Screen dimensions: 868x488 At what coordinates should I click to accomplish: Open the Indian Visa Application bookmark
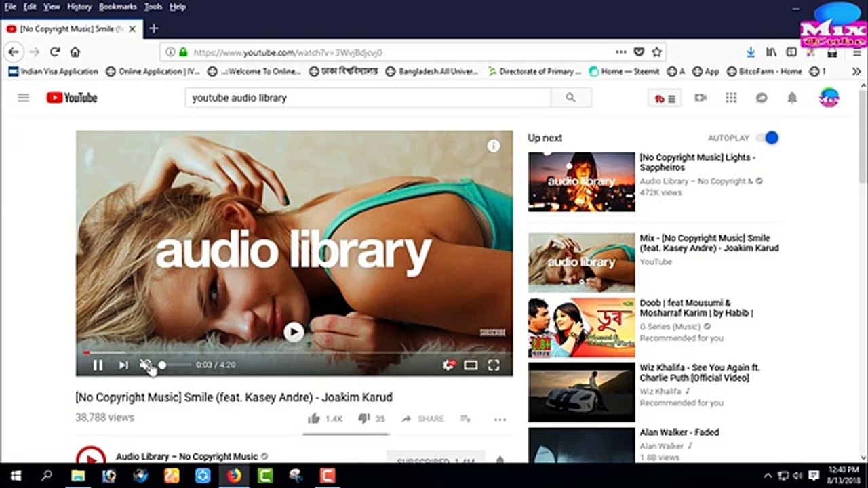coord(53,71)
